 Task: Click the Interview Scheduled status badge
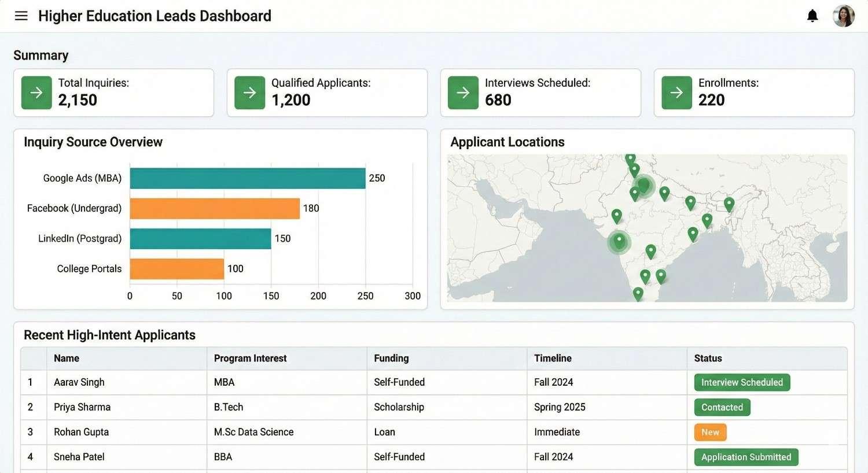(742, 382)
